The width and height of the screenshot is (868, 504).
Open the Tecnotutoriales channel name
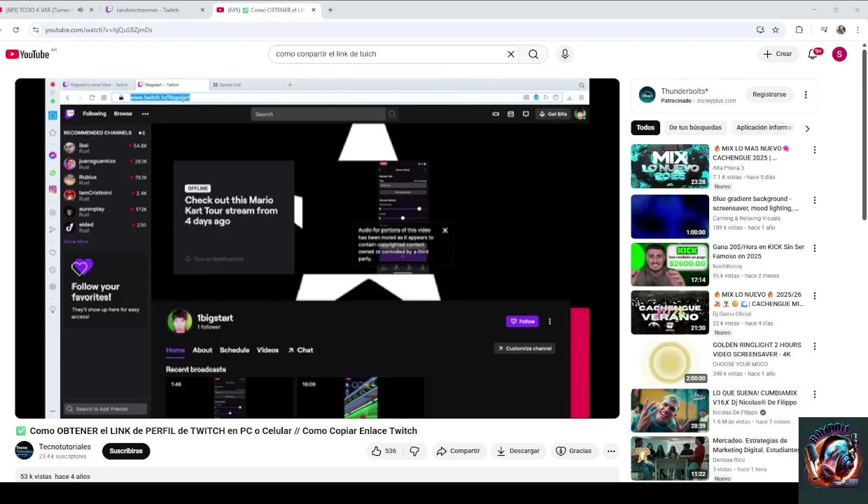65,447
